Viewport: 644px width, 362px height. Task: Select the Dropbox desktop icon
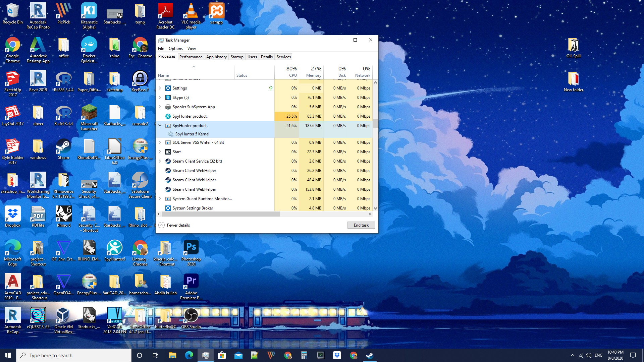13,217
